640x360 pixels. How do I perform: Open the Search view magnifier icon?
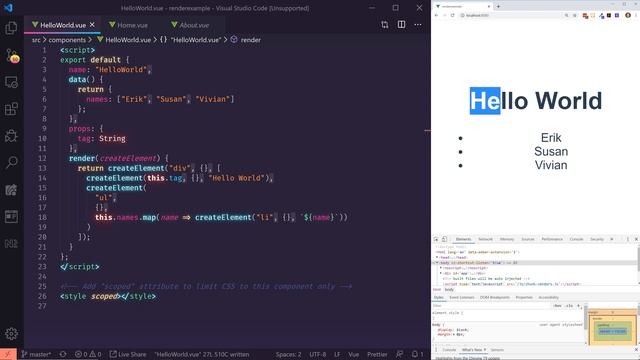click(11, 162)
